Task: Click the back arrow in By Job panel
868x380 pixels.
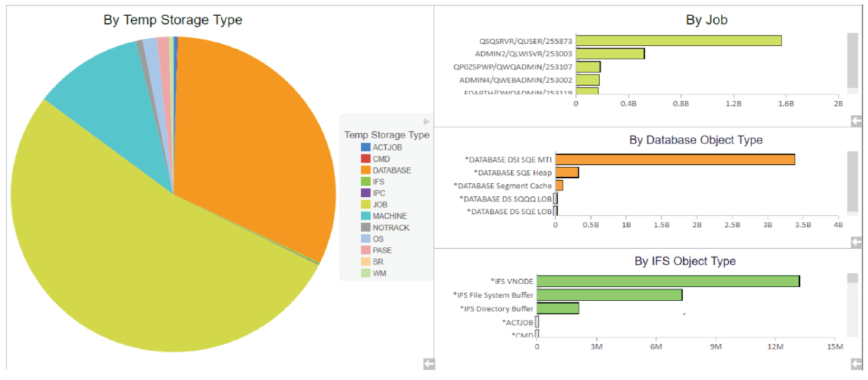Action: (x=856, y=121)
